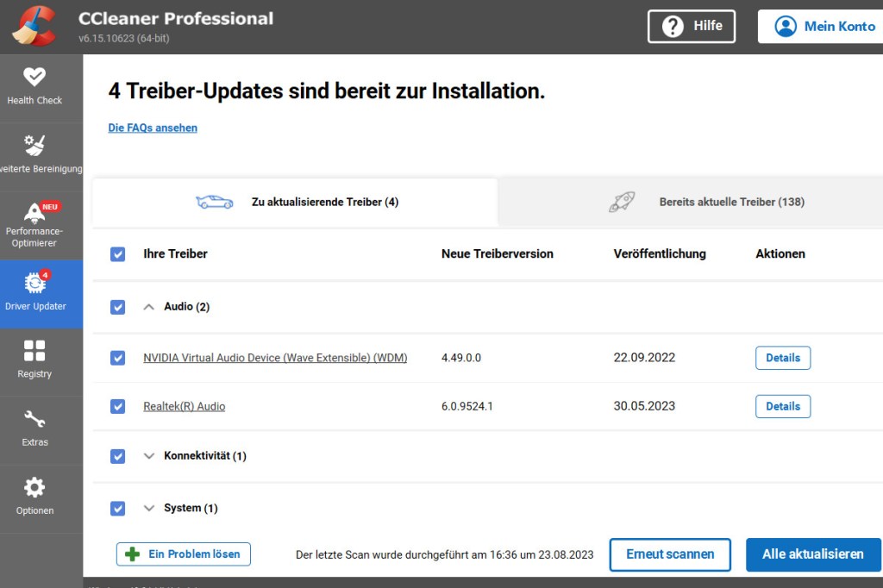Uncheck the Realtek(R) Audio checkbox
Viewport: 883px width, 588px height.
(x=117, y=406)
